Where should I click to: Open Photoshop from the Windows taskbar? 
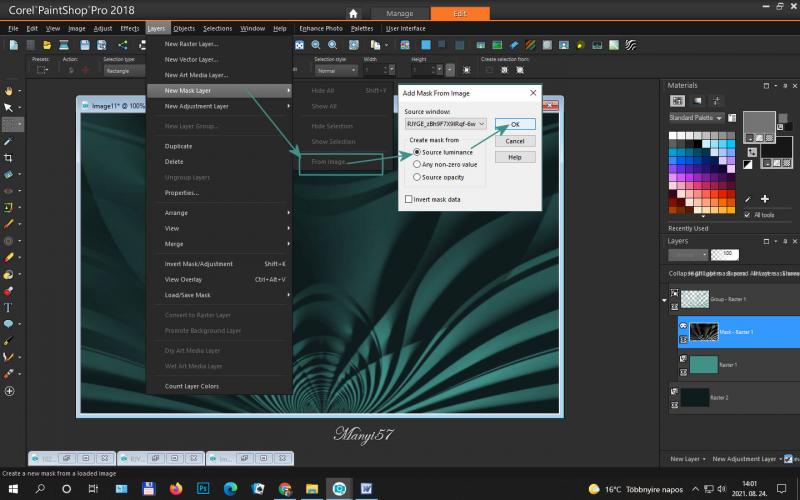203,489
